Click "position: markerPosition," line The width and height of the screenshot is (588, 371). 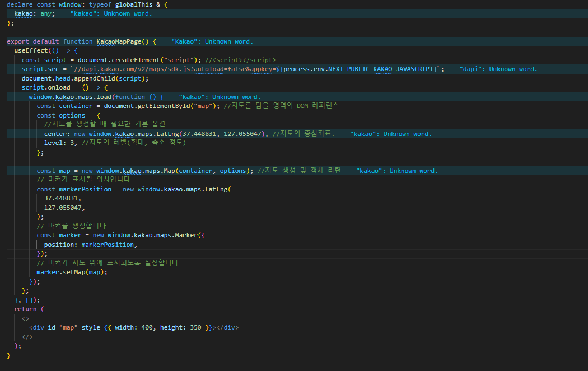coord(91,245)
